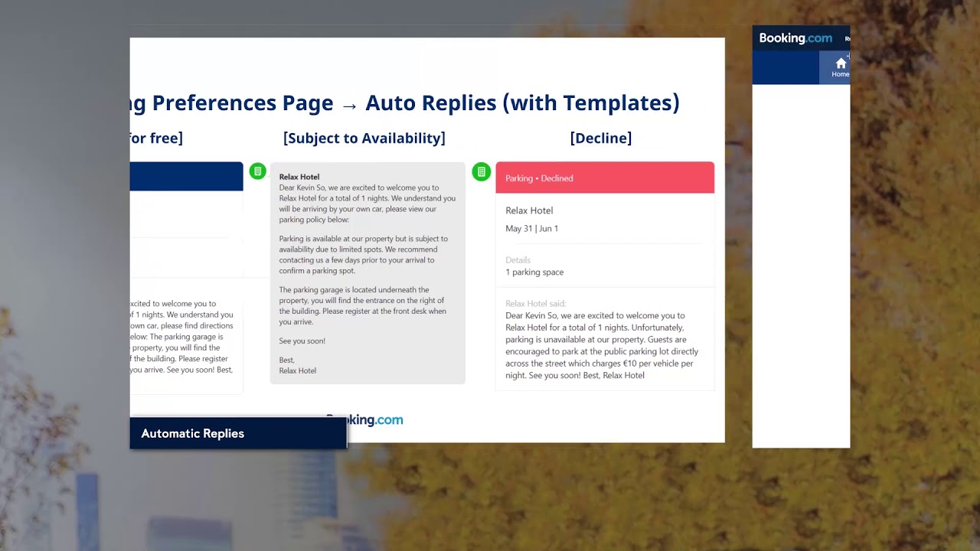Click the 'Relax Hotel said:' label

tap(535, 304)
